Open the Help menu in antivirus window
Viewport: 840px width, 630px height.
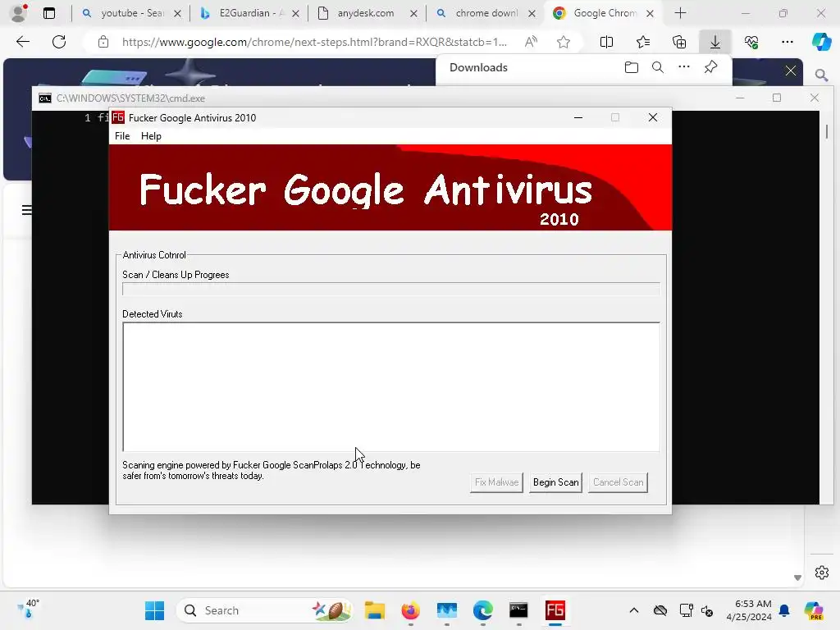[x=151, y=136]
